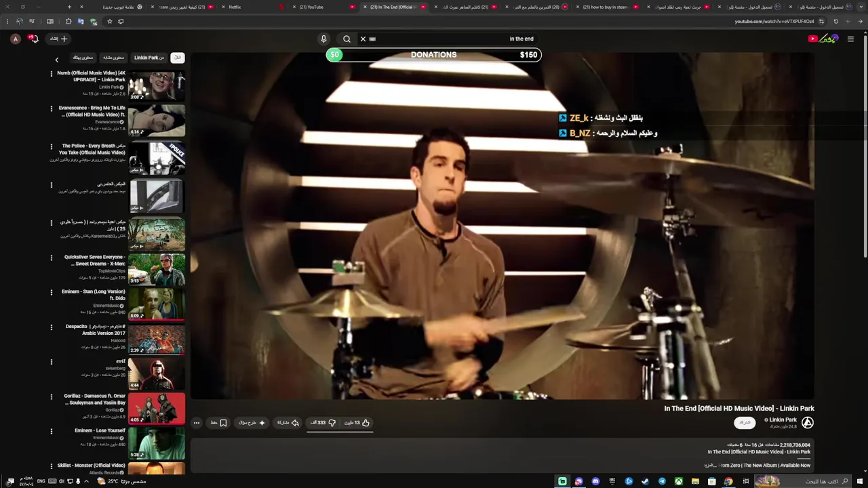
Task: Open site info icon in address bar
Action: tap(821, 21)
